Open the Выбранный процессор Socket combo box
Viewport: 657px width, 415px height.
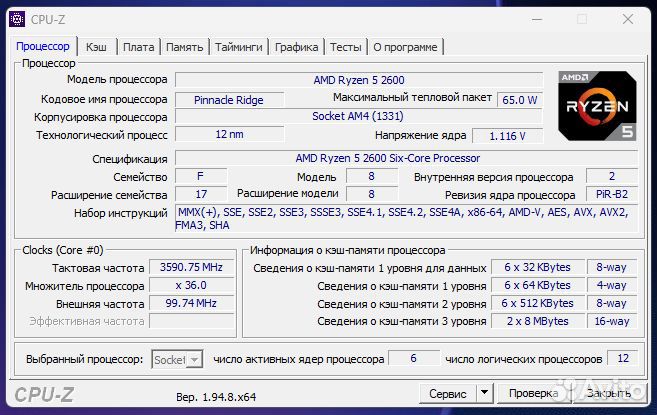(x=177, y=360)
